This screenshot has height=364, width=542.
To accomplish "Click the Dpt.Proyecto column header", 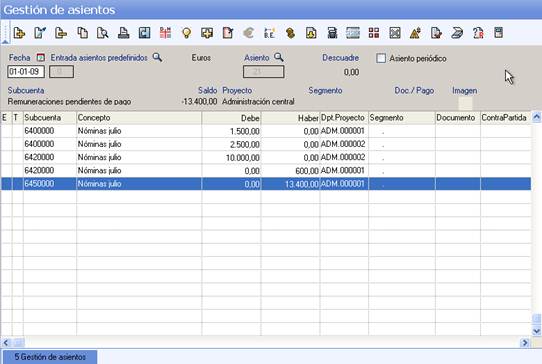I will pos(344,118).
